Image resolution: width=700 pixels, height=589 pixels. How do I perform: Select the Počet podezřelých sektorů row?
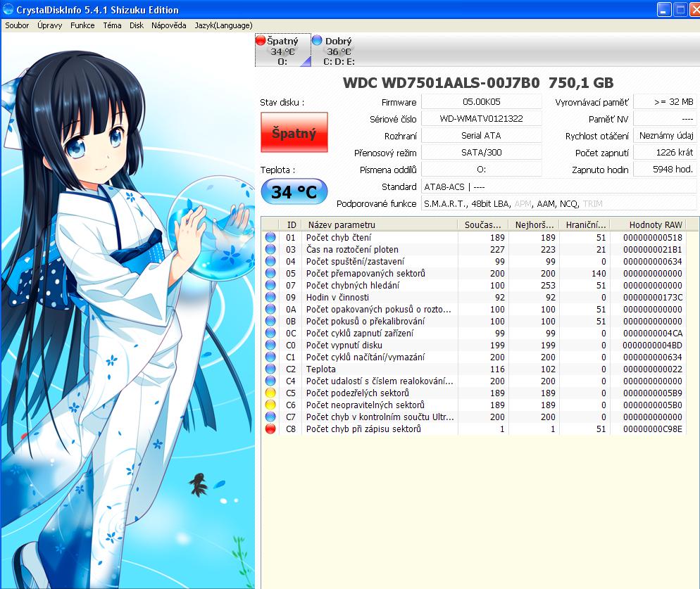click(x=474, y=393)
